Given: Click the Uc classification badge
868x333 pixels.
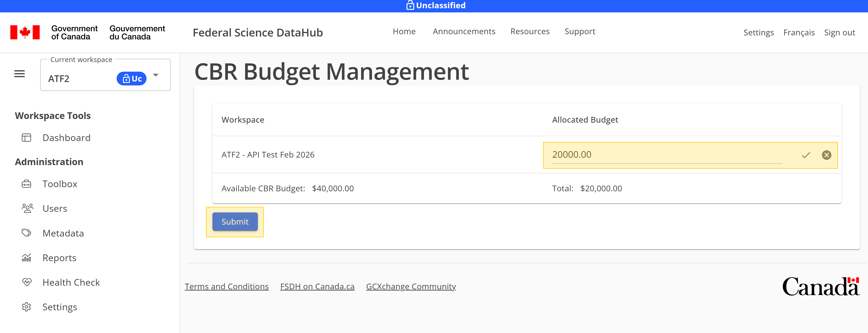Looking at the screenshot, I should point(131,79).
